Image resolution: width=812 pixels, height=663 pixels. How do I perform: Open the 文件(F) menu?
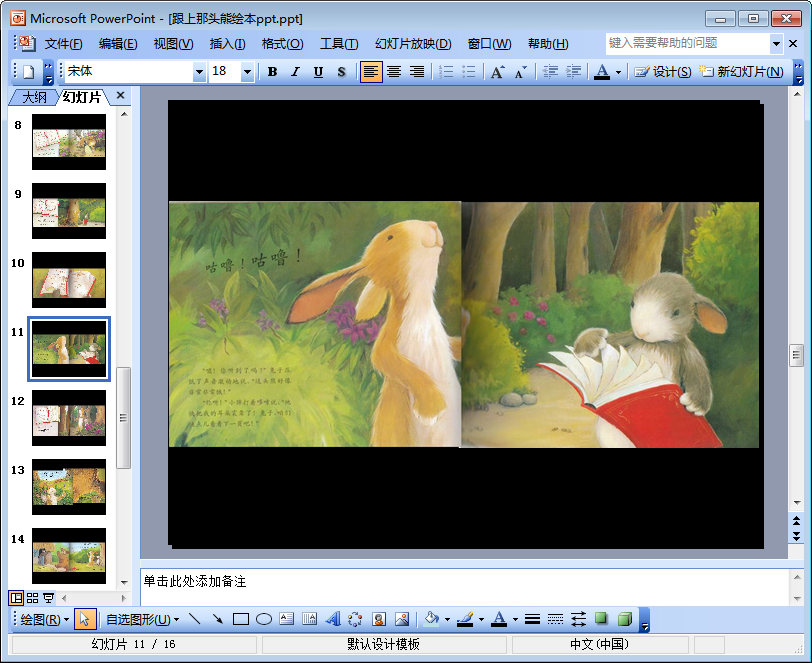(x=63, y=44)
